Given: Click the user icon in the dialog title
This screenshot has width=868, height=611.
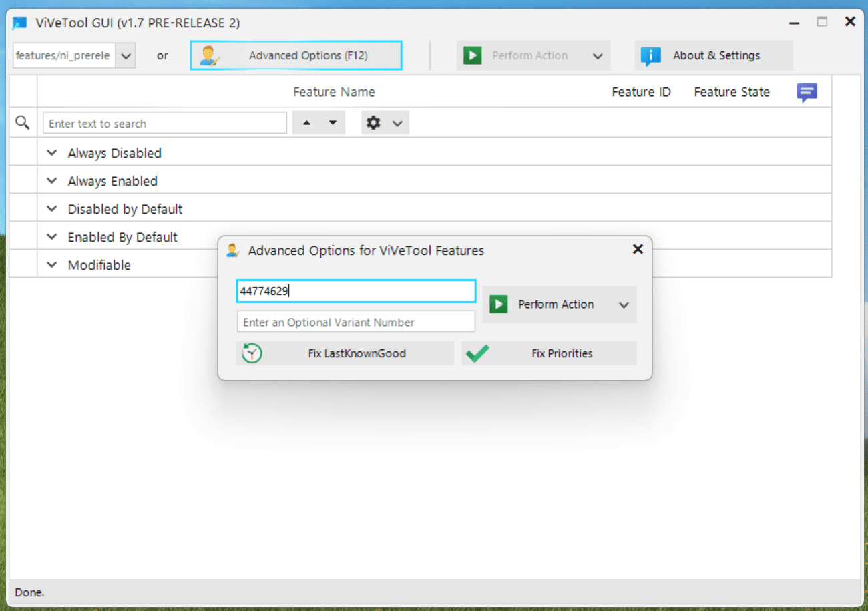Looking at the screenshot, I should [x=232, y=250].
